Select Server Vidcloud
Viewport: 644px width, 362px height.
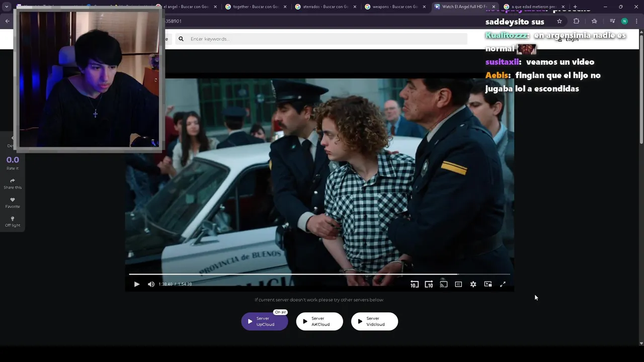(x=374, y=321)
